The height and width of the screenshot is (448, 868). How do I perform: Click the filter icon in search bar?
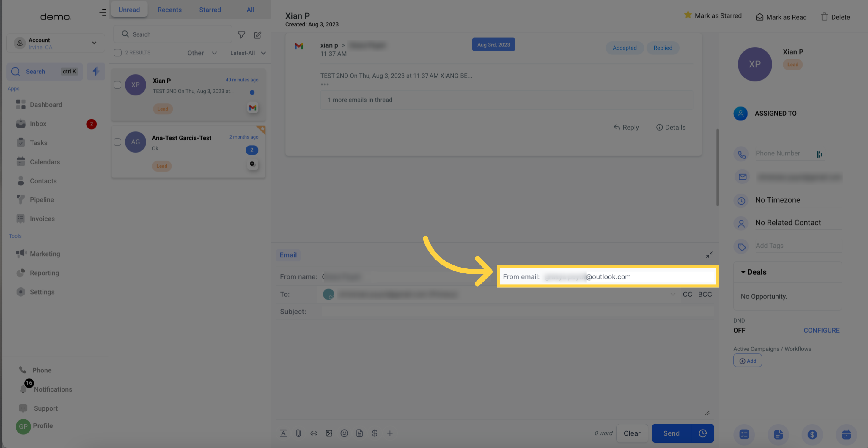click(x=242, y=34)
